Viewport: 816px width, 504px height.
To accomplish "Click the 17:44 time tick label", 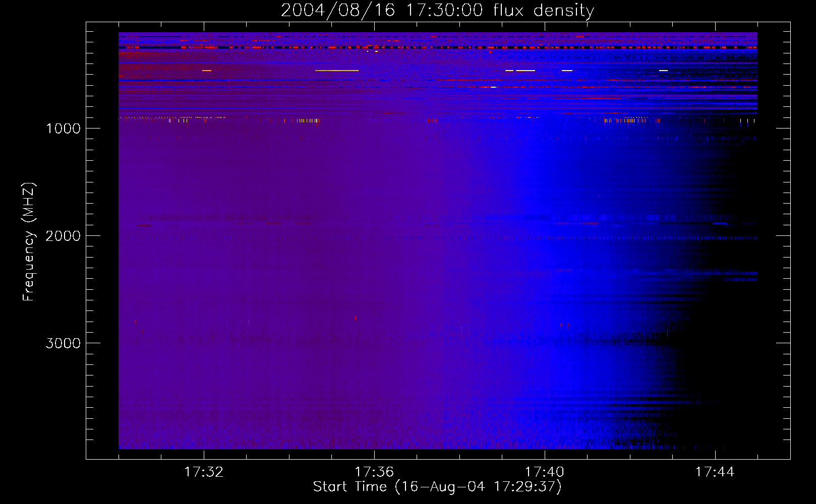I will click(715, 472).
